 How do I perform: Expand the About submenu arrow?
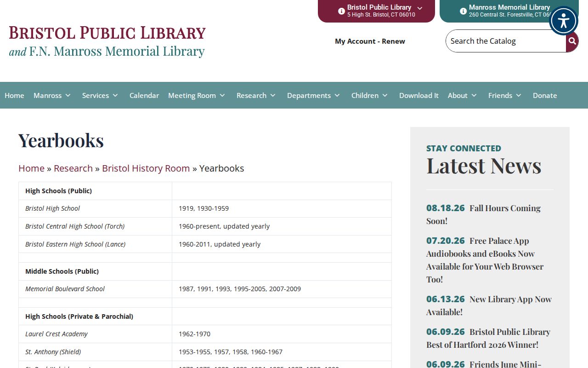coord(474,95)
